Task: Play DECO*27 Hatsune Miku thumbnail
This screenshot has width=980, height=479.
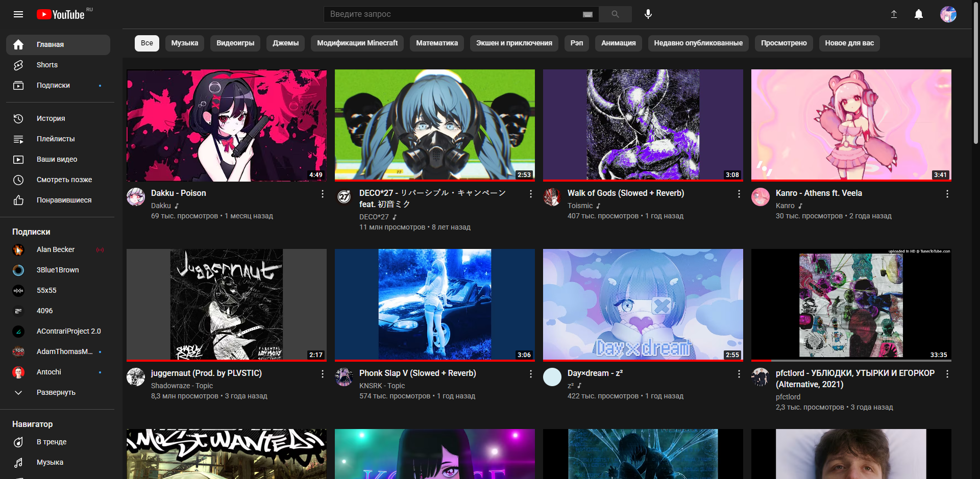Action: click(435, 125)
